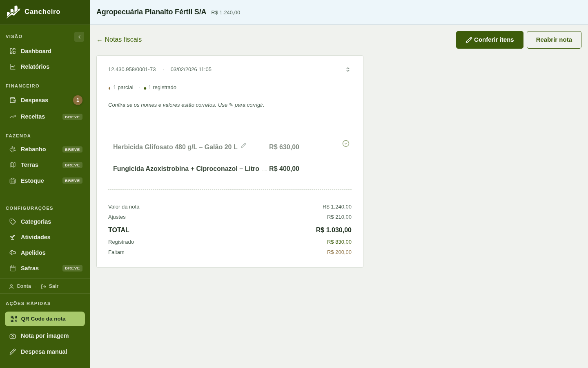
Task: Click the check circle on Herbicida row
Action: click(346, 144)
